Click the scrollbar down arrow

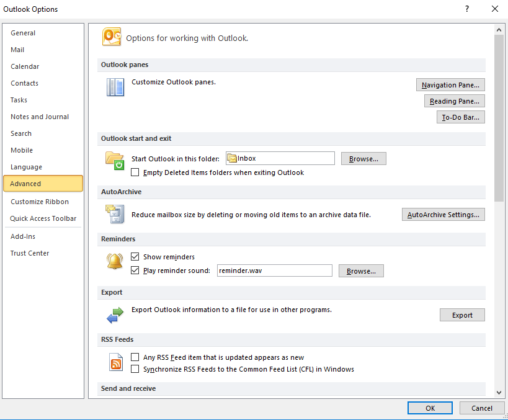pyautogui.click(x=499, y=393)
